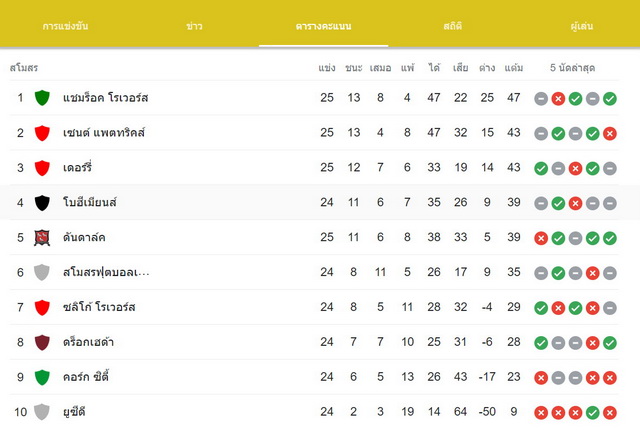This screenshot has height=437, width=640.
Task: Select the ตารางคะแนน tab
Action: coord(323,26)
